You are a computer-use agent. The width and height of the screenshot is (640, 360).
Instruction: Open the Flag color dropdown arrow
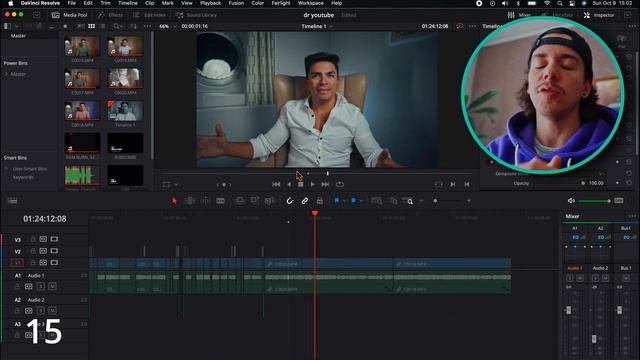[x=344, y=201]
